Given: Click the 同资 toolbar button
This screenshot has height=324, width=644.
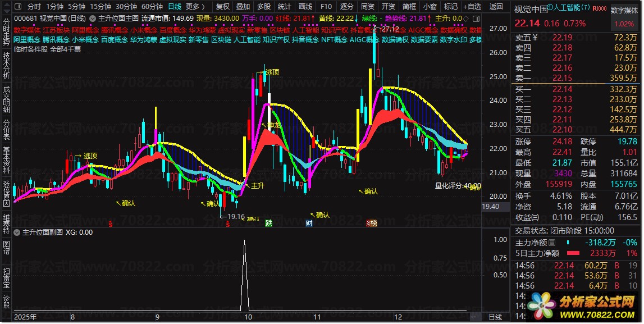Looking at the screenshot, I should click(x=368, y=7).
